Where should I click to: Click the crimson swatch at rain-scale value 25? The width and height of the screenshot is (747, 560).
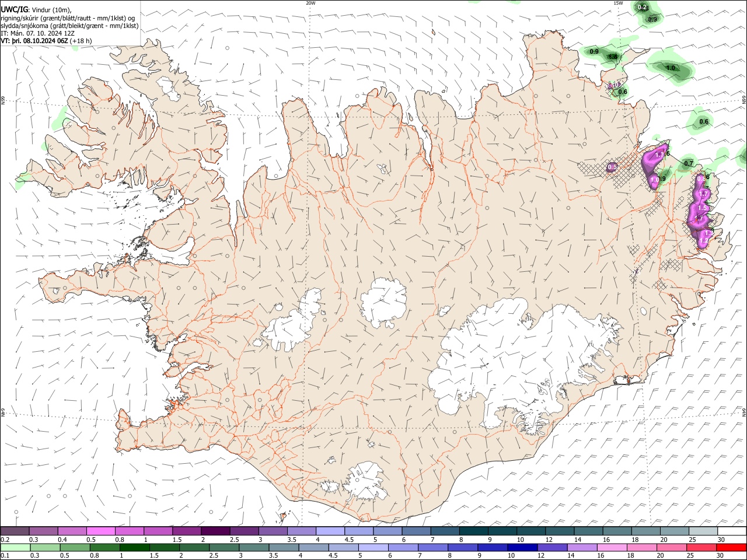[x=701, y=547]
